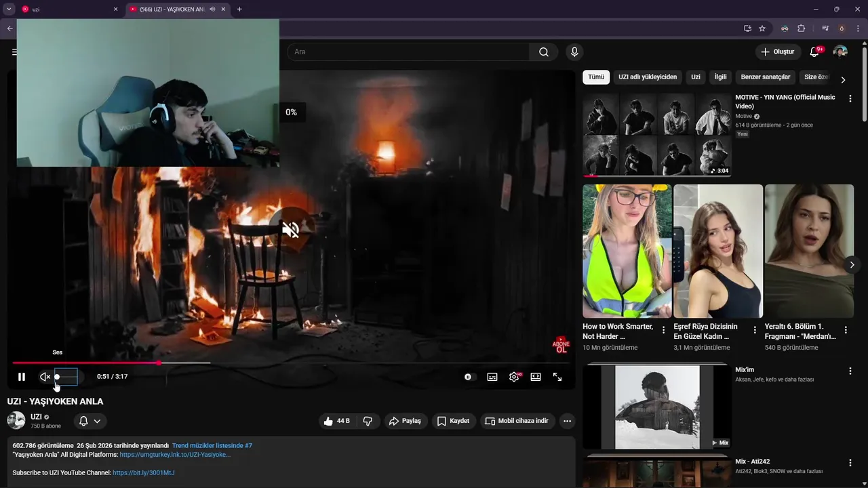Open the glasses-face extension icon
The width and height of the screenshot is (868, 488).
(x=785, y=28)
